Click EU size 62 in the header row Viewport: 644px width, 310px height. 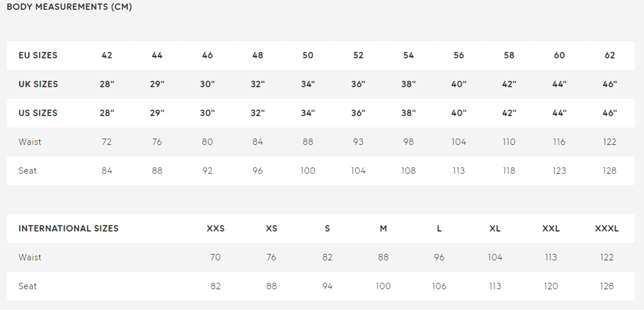(x=609, y=55)
